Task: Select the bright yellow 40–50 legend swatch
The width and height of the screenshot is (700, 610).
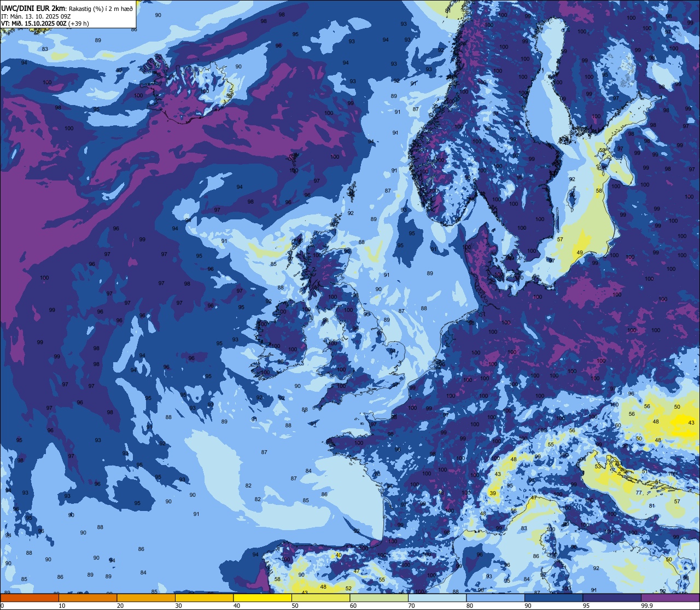Action: click(262, 597)
